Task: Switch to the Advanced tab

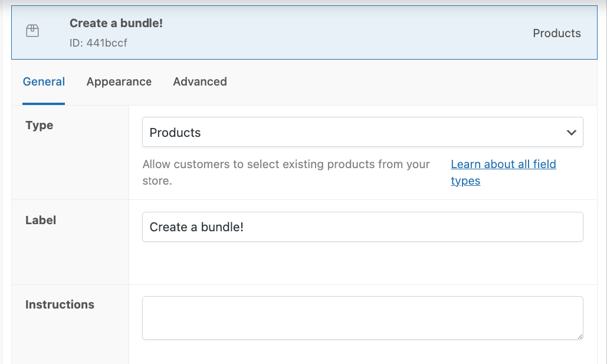Action: 199,81
